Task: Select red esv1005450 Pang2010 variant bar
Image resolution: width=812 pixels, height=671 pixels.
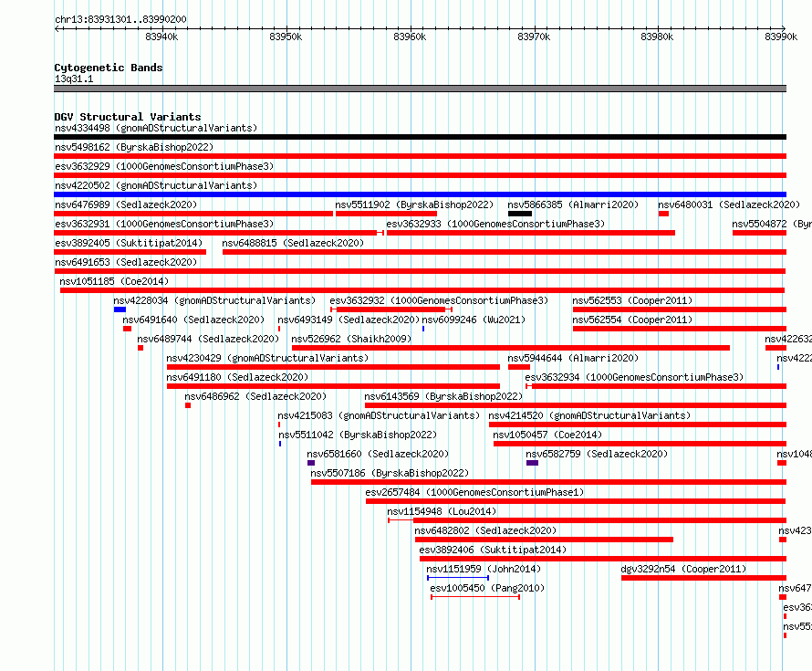Action: pyautogui.click(x=475, y=597)
